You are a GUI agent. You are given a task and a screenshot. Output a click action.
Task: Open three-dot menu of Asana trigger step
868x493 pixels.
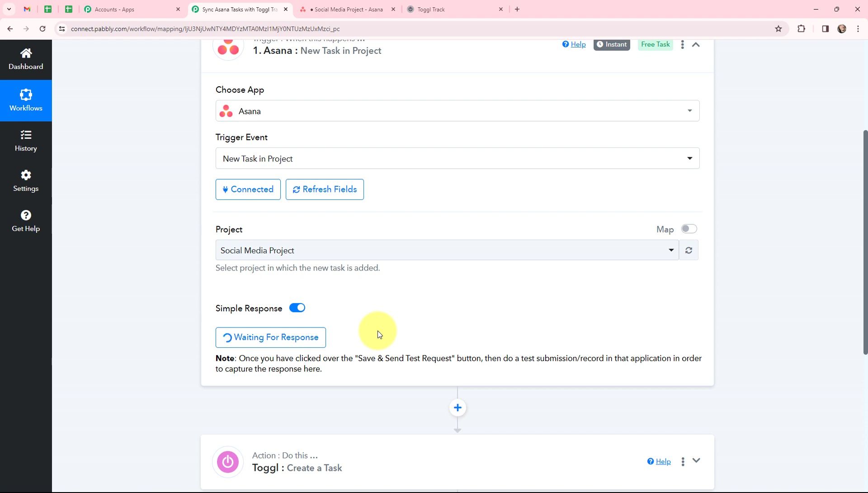coord(683,44)
